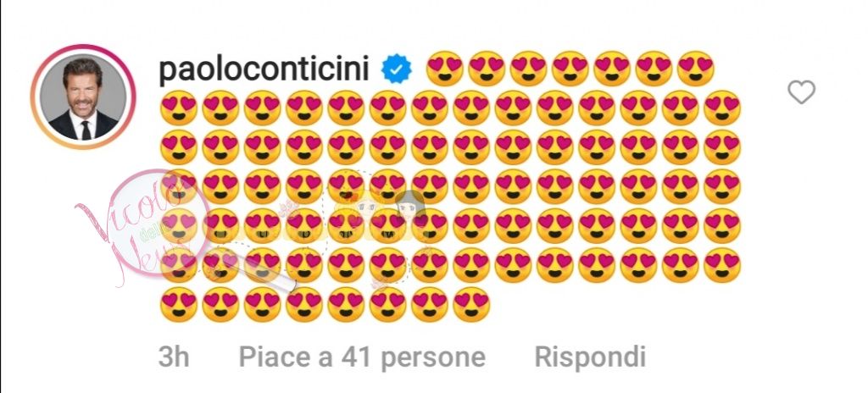
Task: Click the 3h timestamp
Action: click(x=174, y=357)
